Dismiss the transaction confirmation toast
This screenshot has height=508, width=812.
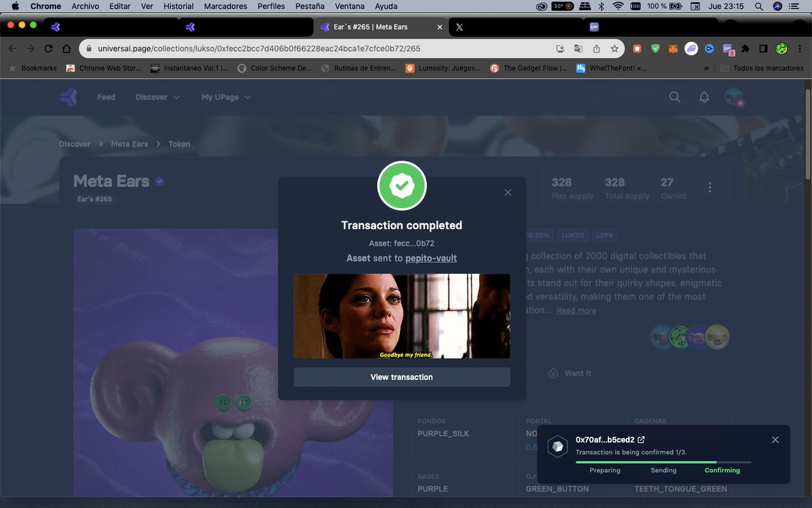[775, 440]
